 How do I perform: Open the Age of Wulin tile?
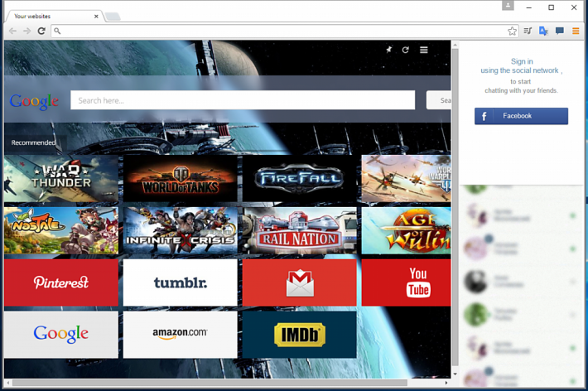[x=406, y=231]
